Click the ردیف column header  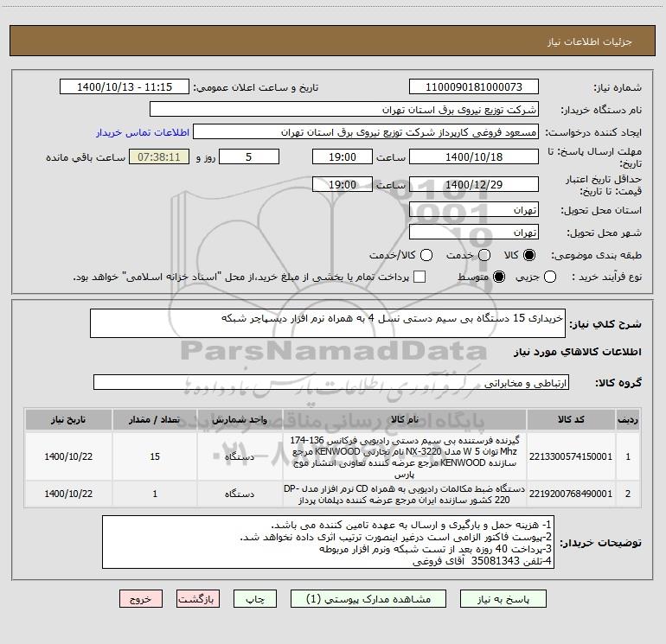(628, 420)
